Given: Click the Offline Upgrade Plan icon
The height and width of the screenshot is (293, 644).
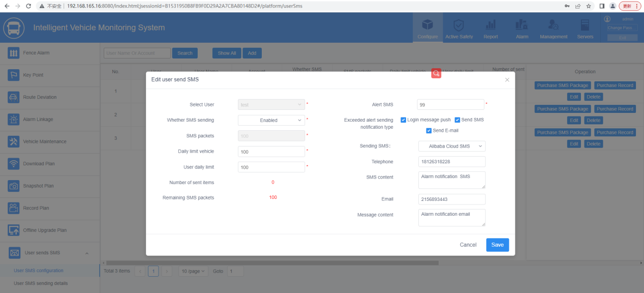Looking at the screenshot, I should tap(14, 230).
